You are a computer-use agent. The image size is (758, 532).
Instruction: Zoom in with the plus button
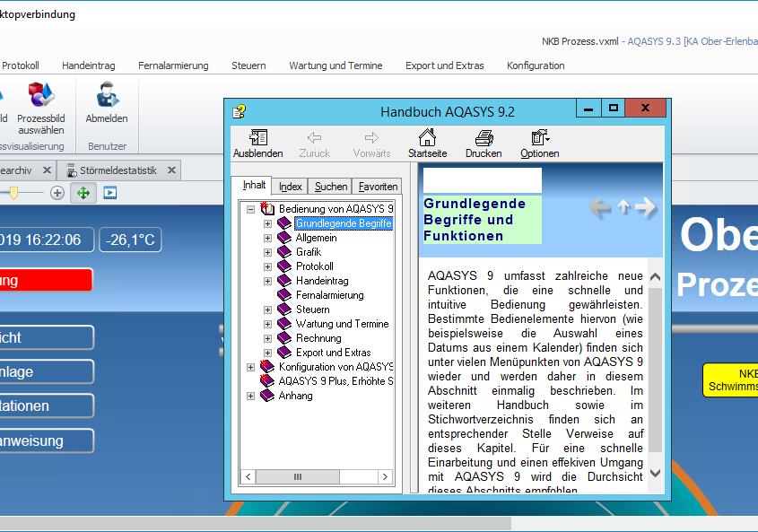(x=57, y=193)
